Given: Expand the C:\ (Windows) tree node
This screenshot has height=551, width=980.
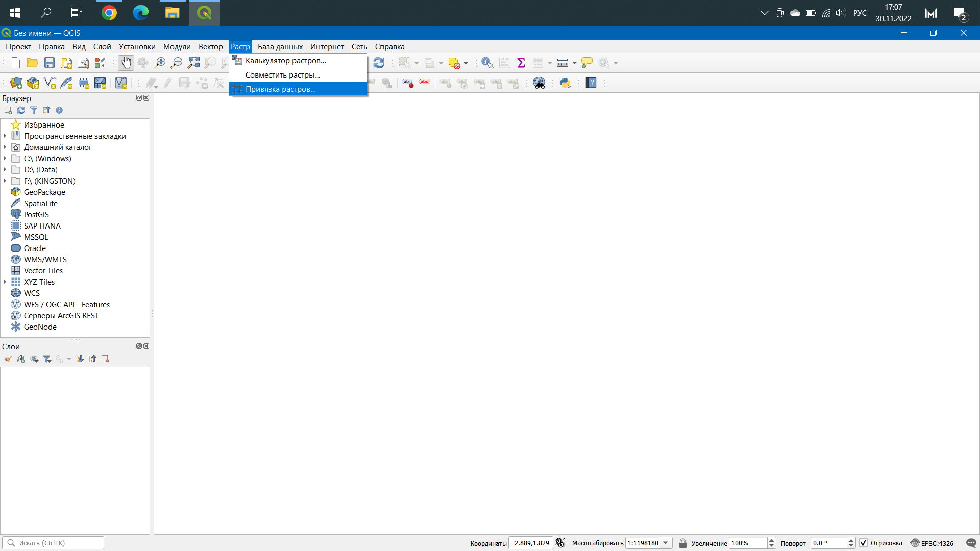Looking at the screenshot, I should pyautogui.click(x=5, y=159).
